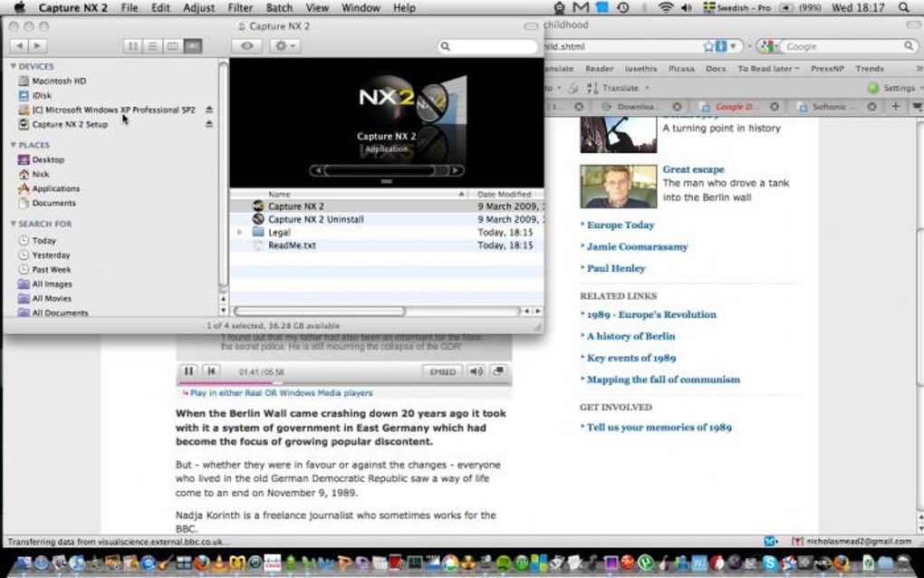Switch Finder to Cover Flow view
The width and height of the screenshot is (924, 578).
click(193, 46)
